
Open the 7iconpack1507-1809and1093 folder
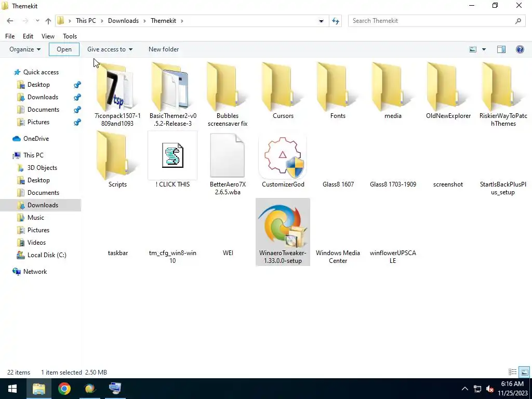click(x=117, y=95)
